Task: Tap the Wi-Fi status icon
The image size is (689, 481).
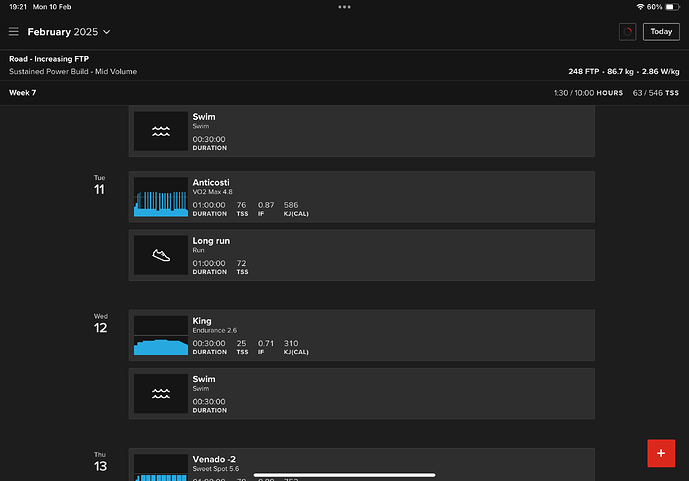Action: [x=640, y=7]
